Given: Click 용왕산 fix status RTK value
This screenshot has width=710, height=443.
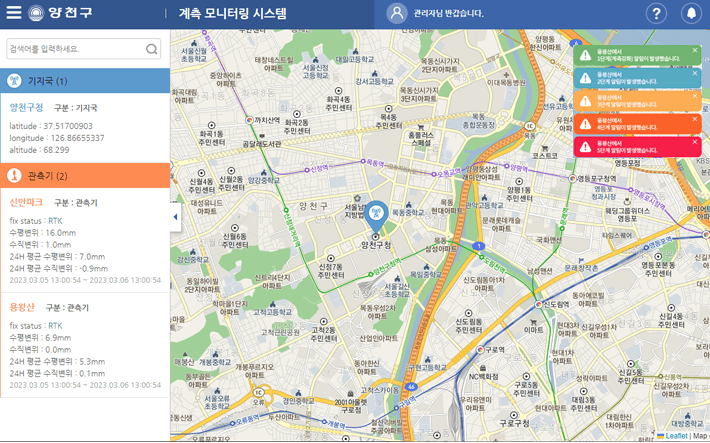Looking at the screenshot, I should [x=55, y=326].
